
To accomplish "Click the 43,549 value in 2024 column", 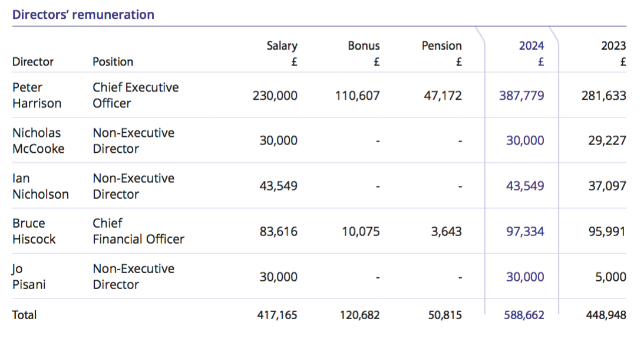I will (525, 186).
